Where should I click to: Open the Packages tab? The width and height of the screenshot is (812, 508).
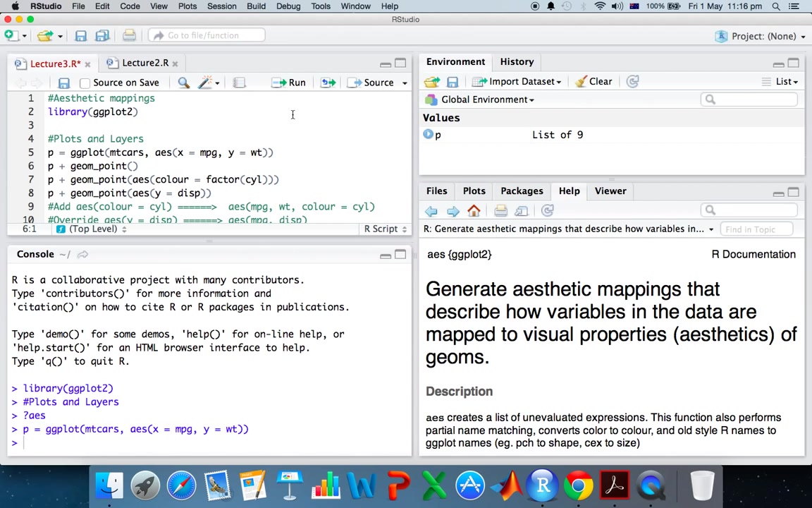point(522,190)
